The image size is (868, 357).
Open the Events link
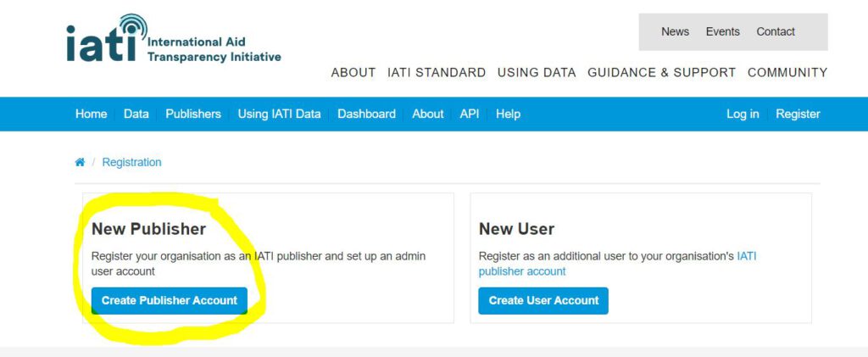[722, 31]
